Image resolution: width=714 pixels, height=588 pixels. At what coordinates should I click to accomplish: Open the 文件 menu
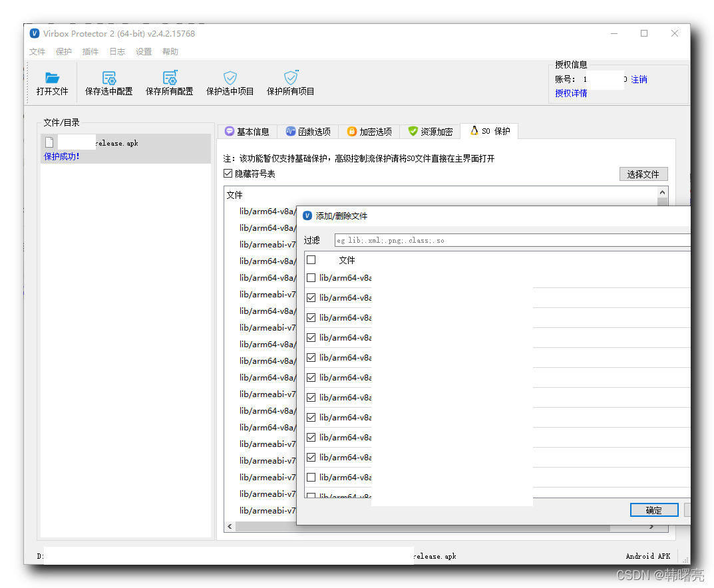click(x=37, y=51)
